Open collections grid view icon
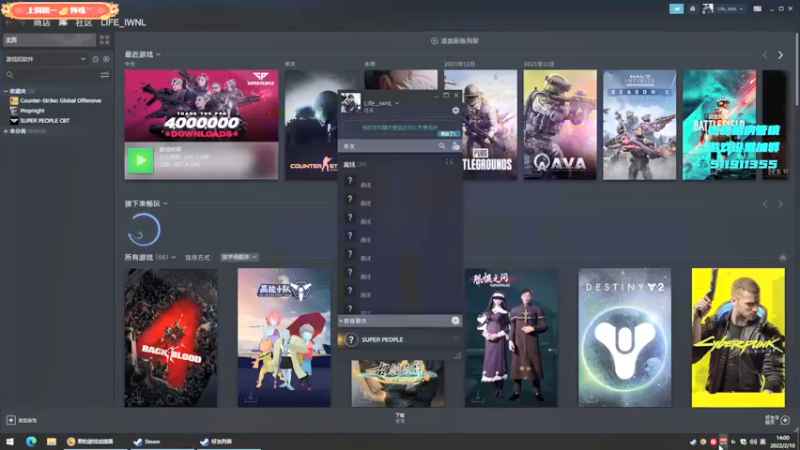This screenshot has width=800, height=450. pos(104,40)
